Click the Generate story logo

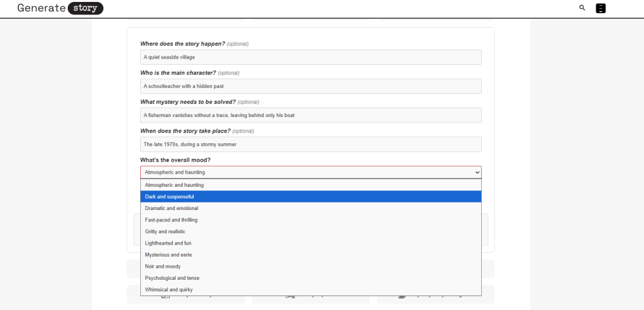pos(60,8)
